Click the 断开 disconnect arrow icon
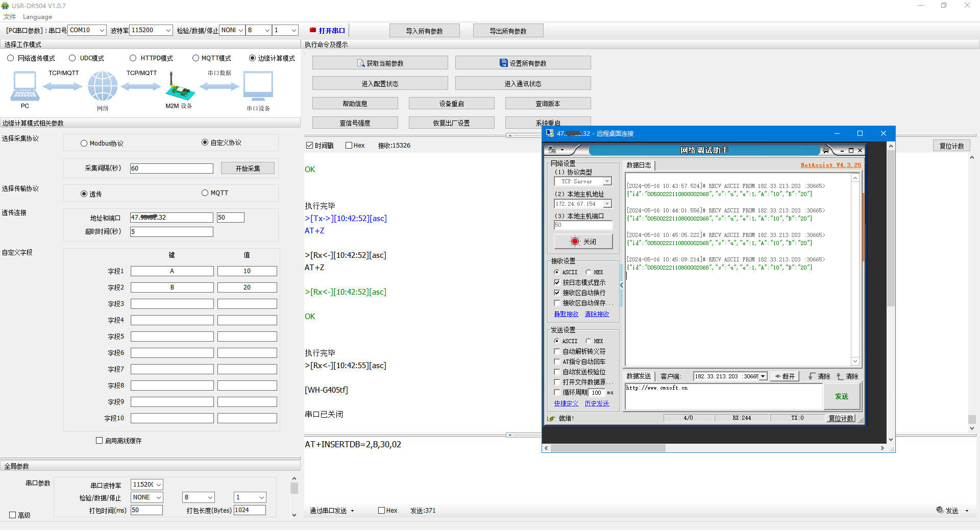Screen dimensions: 980x530 pos(778,376)
